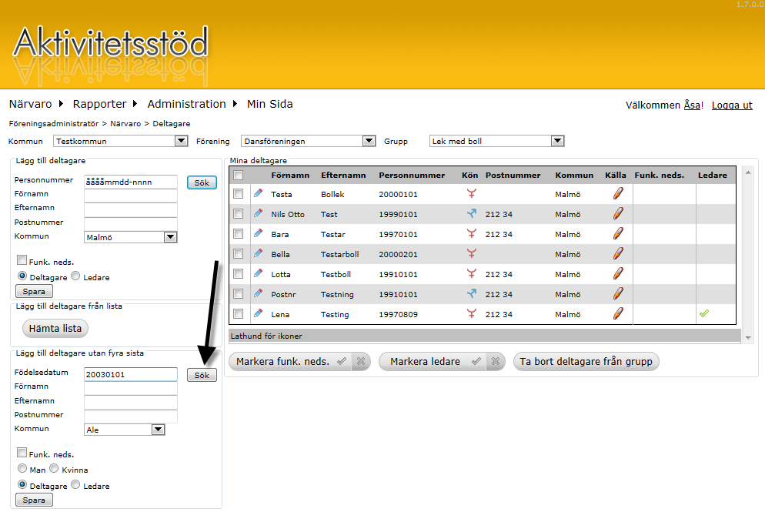The height and width of the screenshot is (532, 765).
Task: Select the checkbox for Testa Bollek
Action: click(238, 194)
